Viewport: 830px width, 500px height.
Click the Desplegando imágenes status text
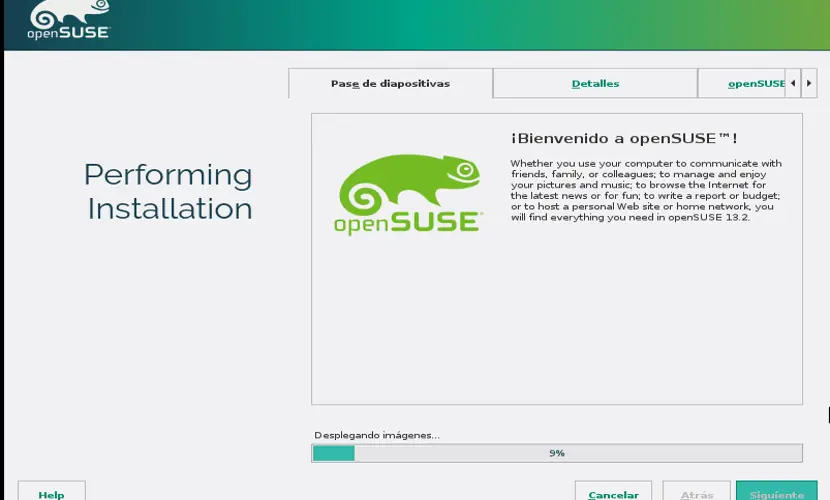tap(377, 435)
